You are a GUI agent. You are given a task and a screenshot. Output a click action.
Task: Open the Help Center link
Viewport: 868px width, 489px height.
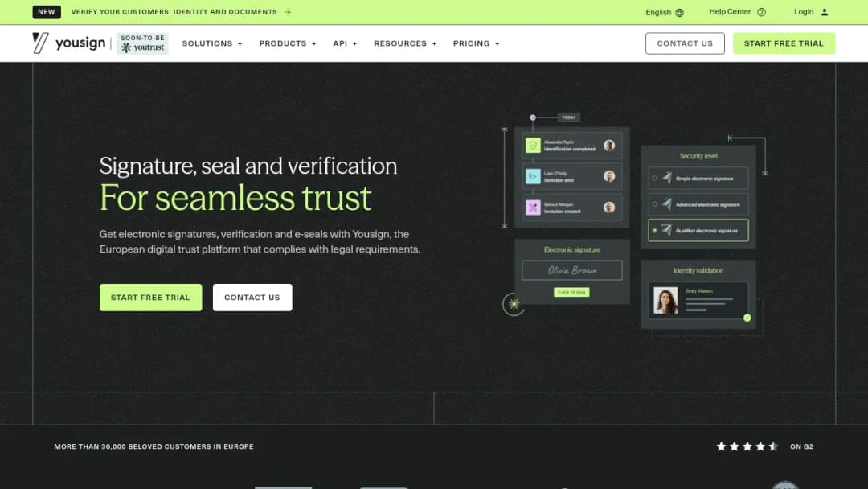pos(737,12)
